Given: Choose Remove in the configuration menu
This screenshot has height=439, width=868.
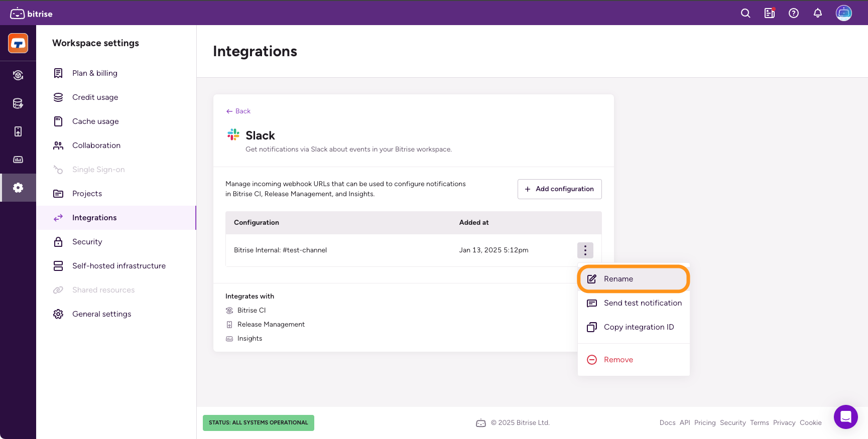Looking at the screenshot, I should click(x=618, y=360).
